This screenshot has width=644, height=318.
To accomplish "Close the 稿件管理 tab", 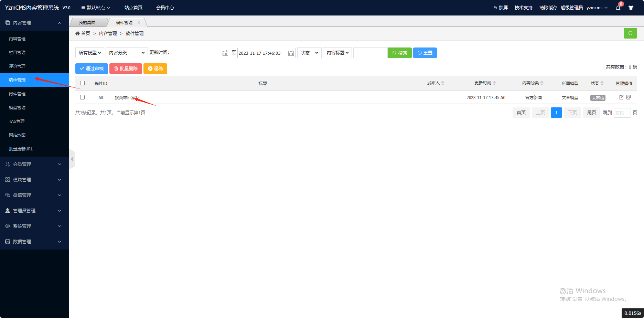I will click(139, 22).
